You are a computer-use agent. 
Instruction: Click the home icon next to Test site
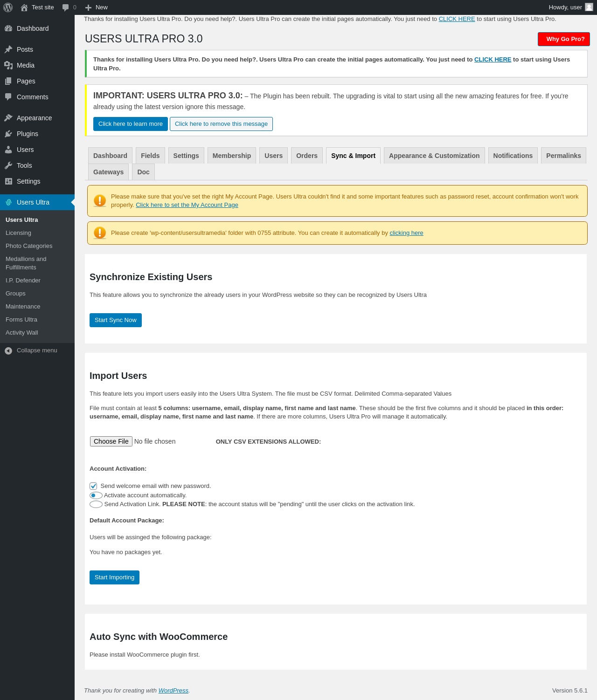coord(24,7)
